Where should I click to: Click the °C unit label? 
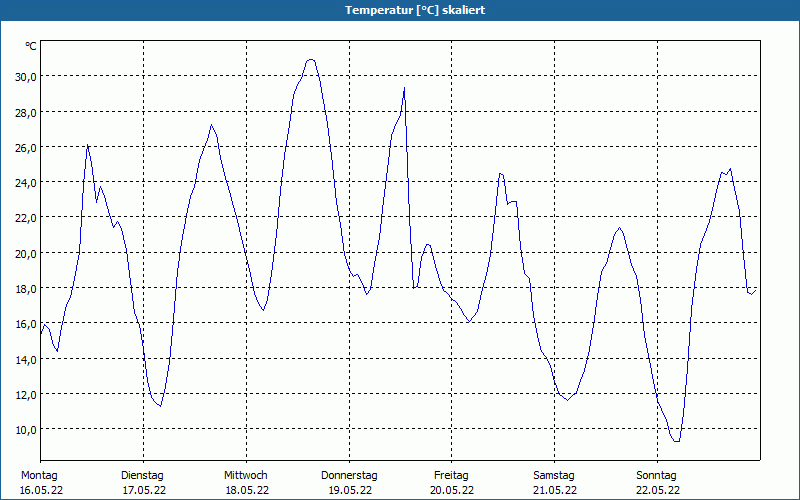(x=31, y=46)
